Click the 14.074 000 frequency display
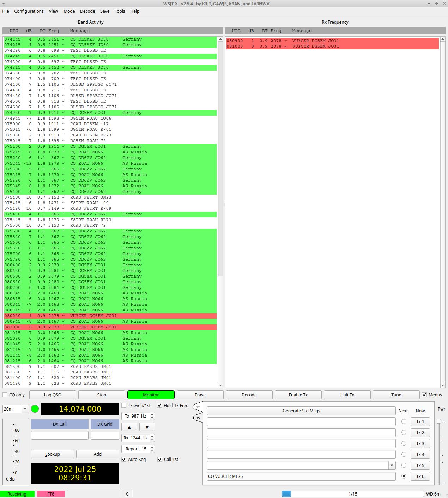 [x=80, y=409]
